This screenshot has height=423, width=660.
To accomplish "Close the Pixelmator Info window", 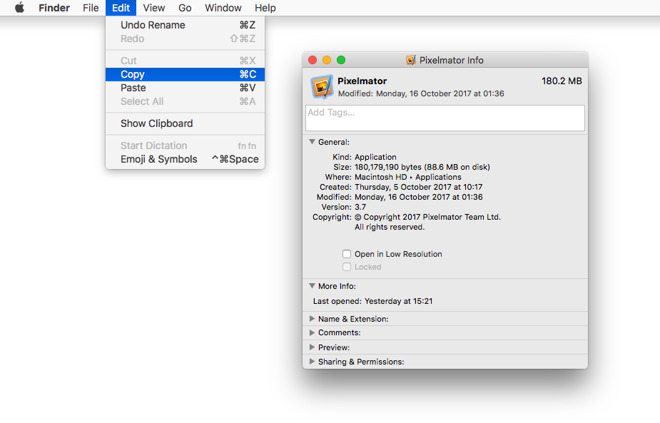I will coord(312,60).
